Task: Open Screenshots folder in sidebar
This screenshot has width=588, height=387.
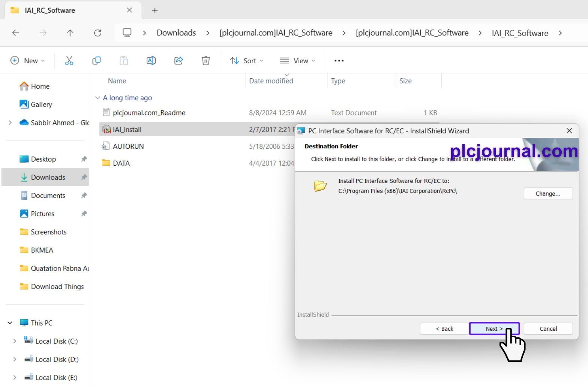Action: pyautogui.click(x=49, y=232)
